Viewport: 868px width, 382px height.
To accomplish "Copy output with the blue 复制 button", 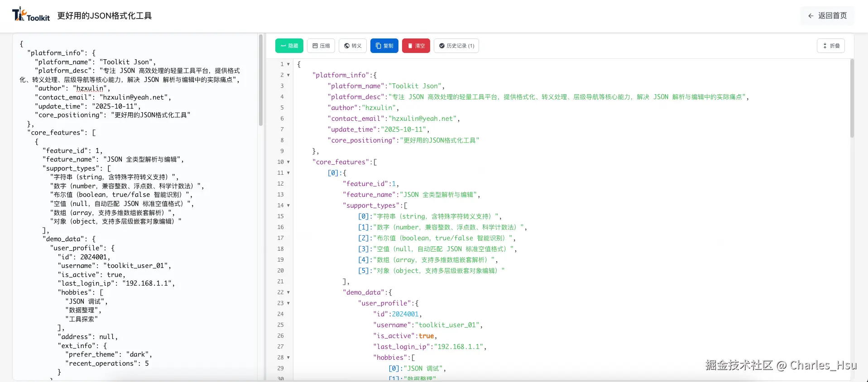I will point(384,46).
